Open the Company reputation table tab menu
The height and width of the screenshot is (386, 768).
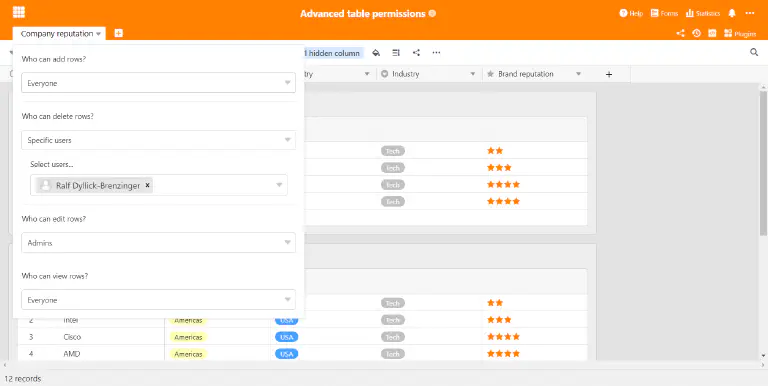click(x=98, y=34)
